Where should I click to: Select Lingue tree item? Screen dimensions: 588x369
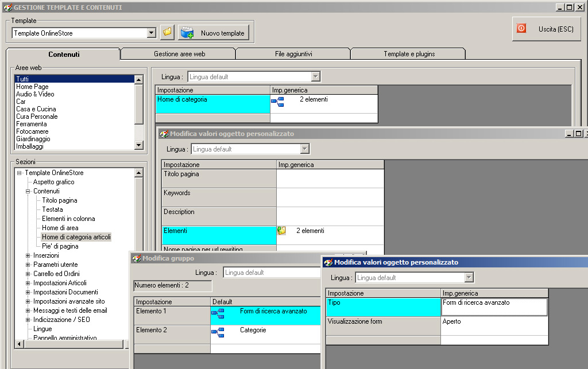(42, 328)
